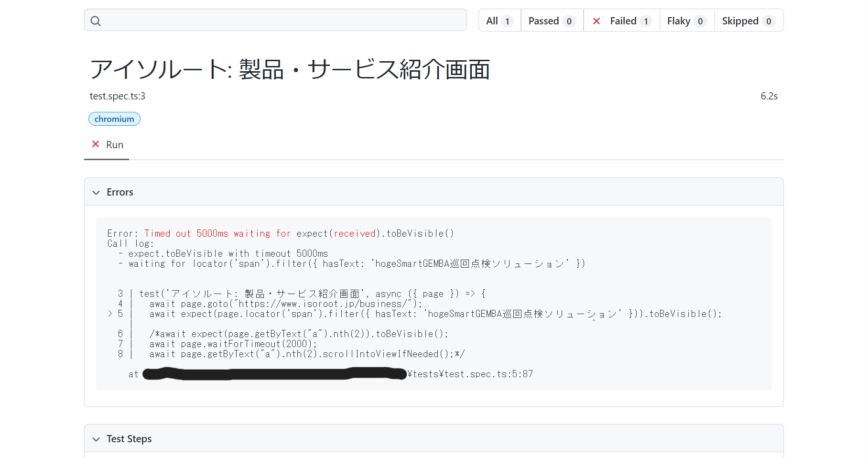This screenshot has width=868, height=458.
Task: Click the count badge on the All filter
Action: click(507, 21)
